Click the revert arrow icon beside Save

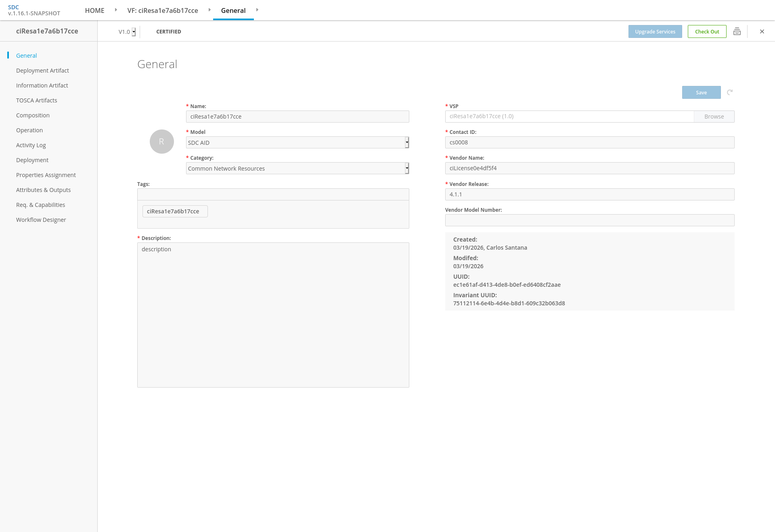click(x=729, y=92)
